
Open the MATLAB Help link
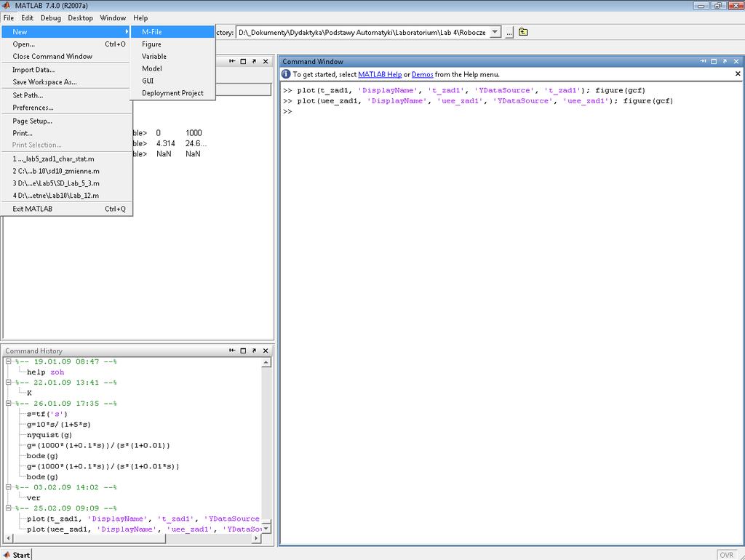380,75
